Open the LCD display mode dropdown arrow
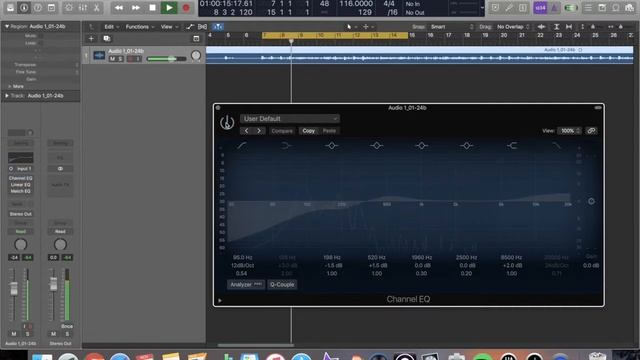 click(482, 8)
